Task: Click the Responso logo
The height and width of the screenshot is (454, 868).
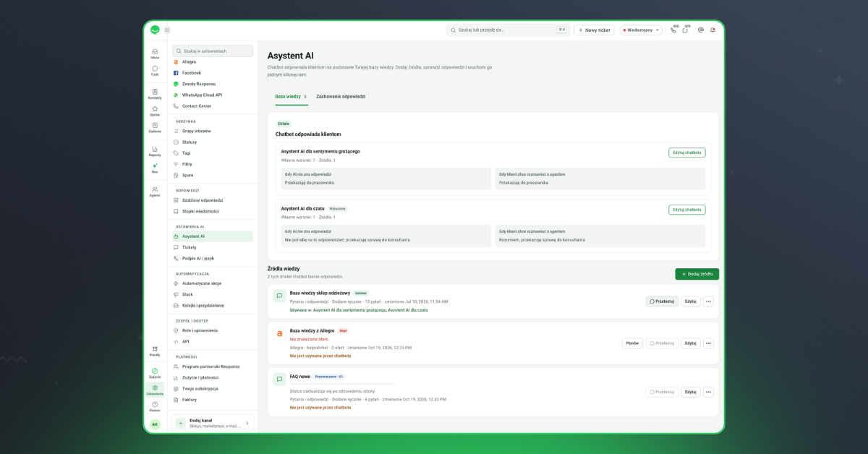Action: pyautogui.click(x=155, y=30)
